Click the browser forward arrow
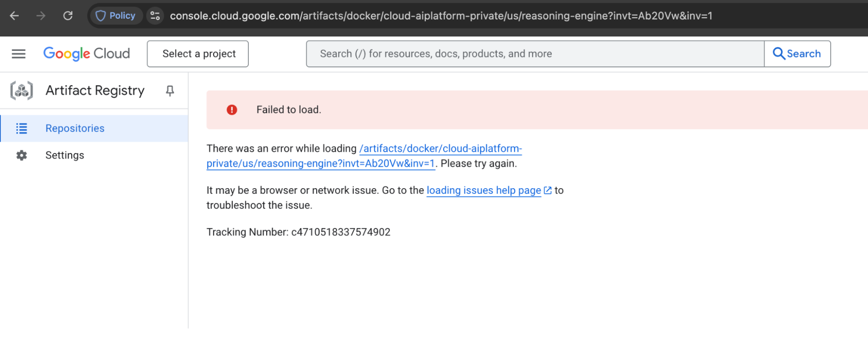 (x=41, y=16)
